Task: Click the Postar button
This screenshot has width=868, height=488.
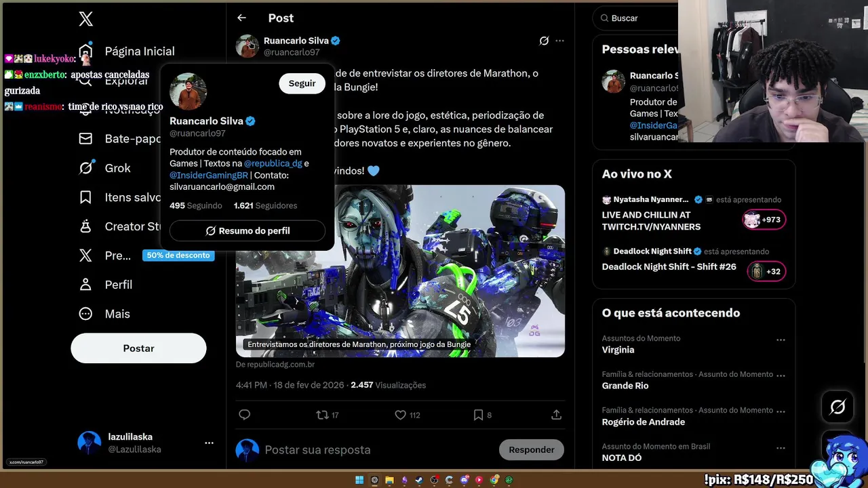Action: pos(138,348)
